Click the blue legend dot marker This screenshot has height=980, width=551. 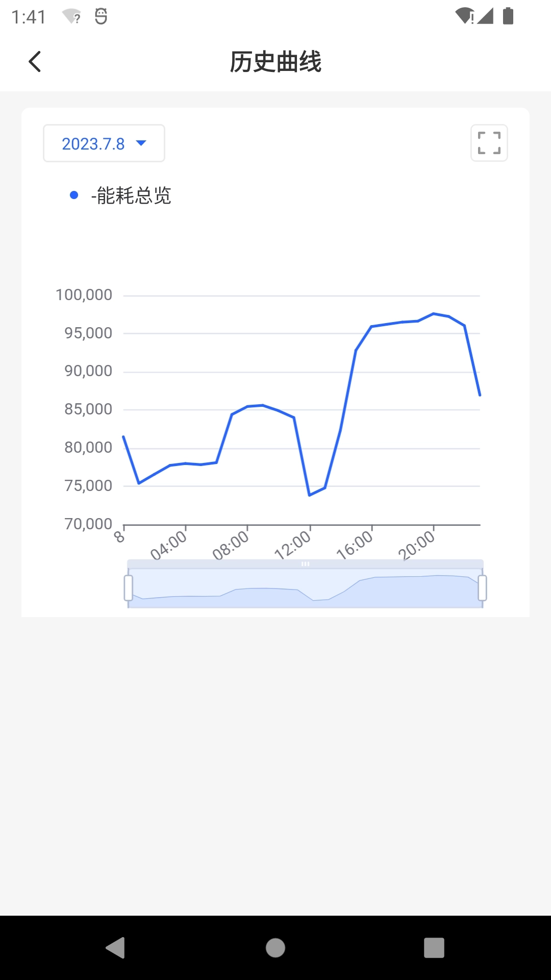(x=74, y=195)
